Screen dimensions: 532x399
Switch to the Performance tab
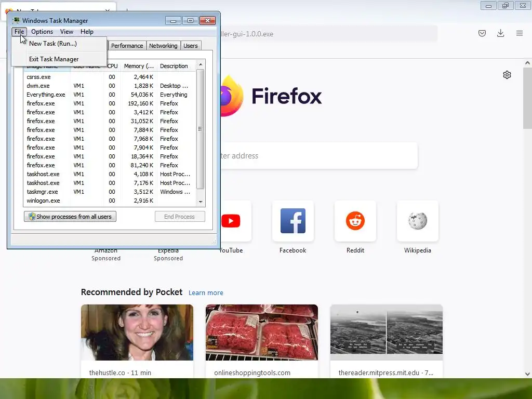pyautogui.click(x=127, y=46)
